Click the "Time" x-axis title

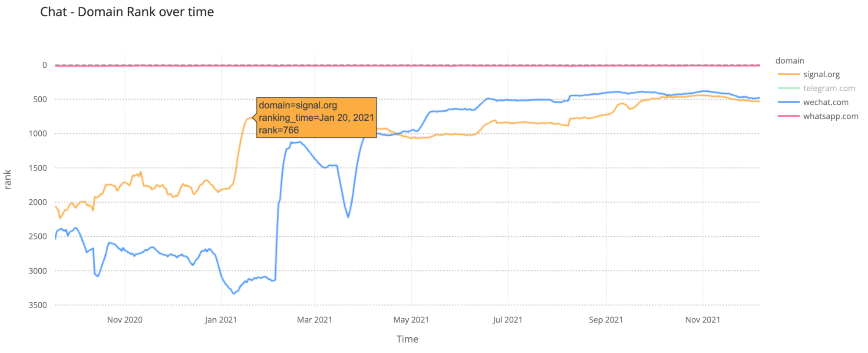pyautogui.click(x=407, y=339)
